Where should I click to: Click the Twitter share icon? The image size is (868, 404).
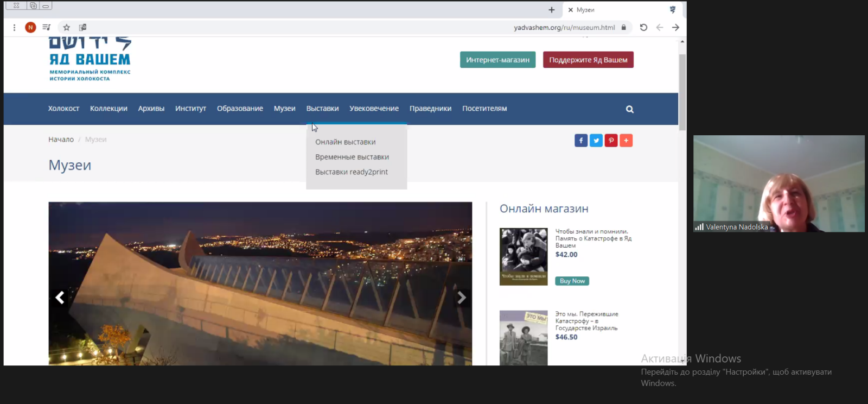coord(596,141)
